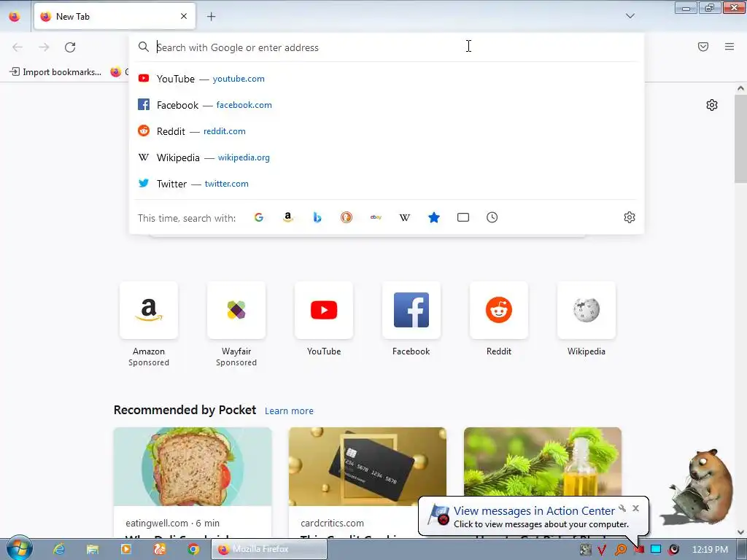This screenshot has width=747, height=560.
Task: Search this time with Bing icon
Action: coord(317,217)
